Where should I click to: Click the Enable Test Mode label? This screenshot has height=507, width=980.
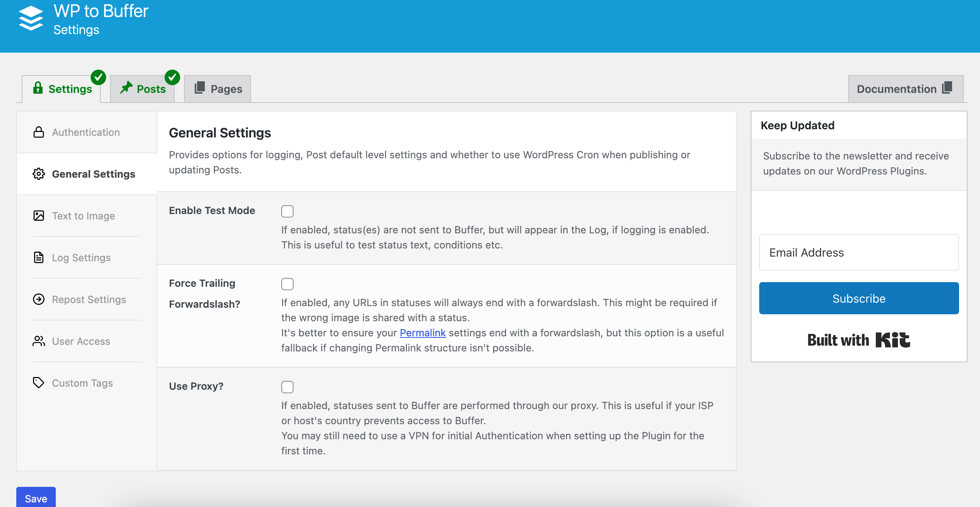coord(212,211)
